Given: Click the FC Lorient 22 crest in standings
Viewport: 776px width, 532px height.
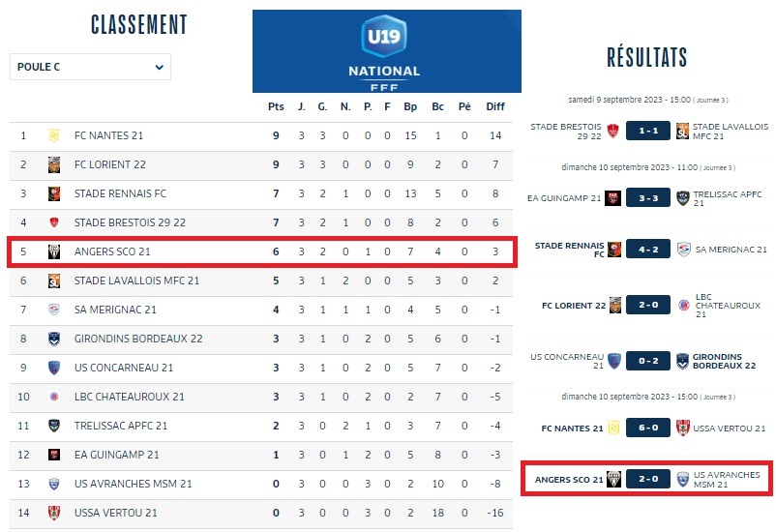Looking at the screenshot, I should click(x=54, y=164).
